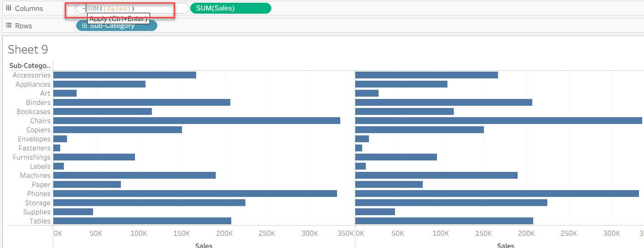This screenshot has width=644, height=248.
Task: Select the Supplies row label
Action: tap(37, 212)
